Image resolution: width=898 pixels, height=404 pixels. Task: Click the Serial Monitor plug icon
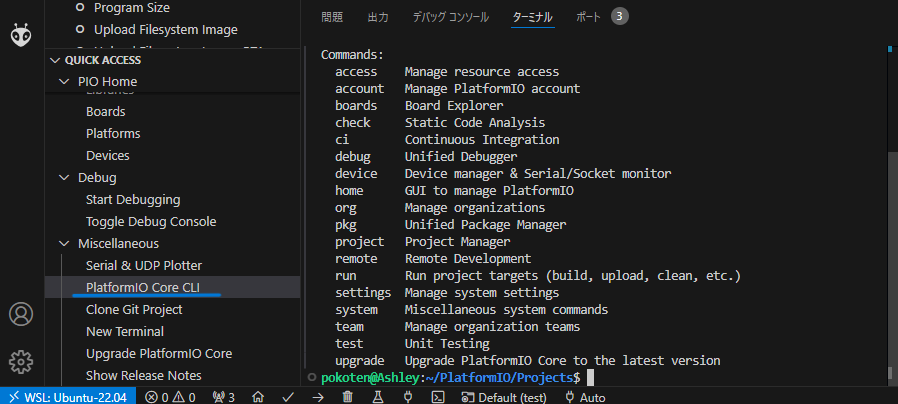pyautogui.click(x=408, y=397)
